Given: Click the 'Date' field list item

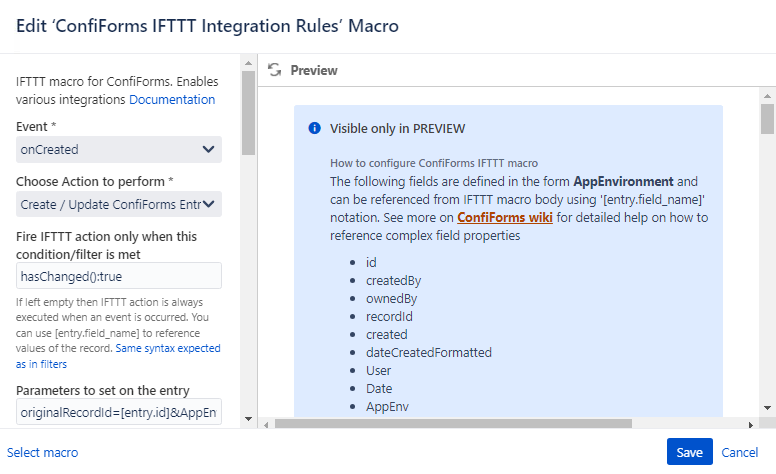Looking at the screenshot, I should [x=379, y=388].
